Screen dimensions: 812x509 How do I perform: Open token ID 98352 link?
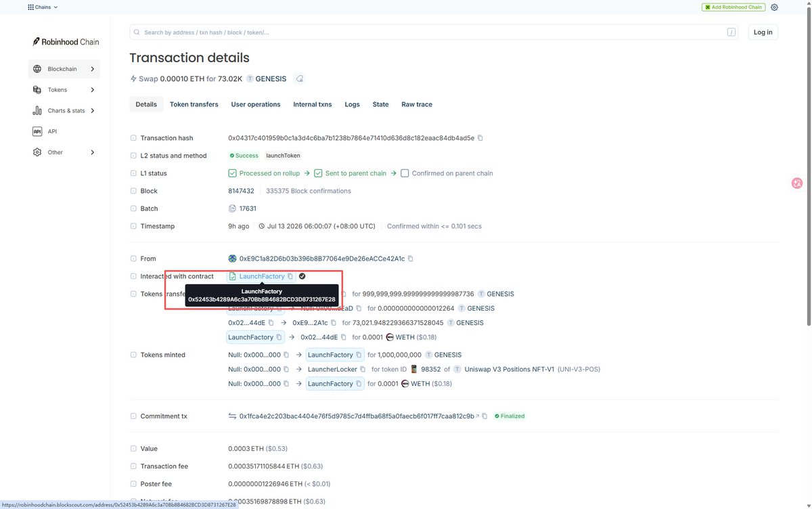click(x=430, y=370)
